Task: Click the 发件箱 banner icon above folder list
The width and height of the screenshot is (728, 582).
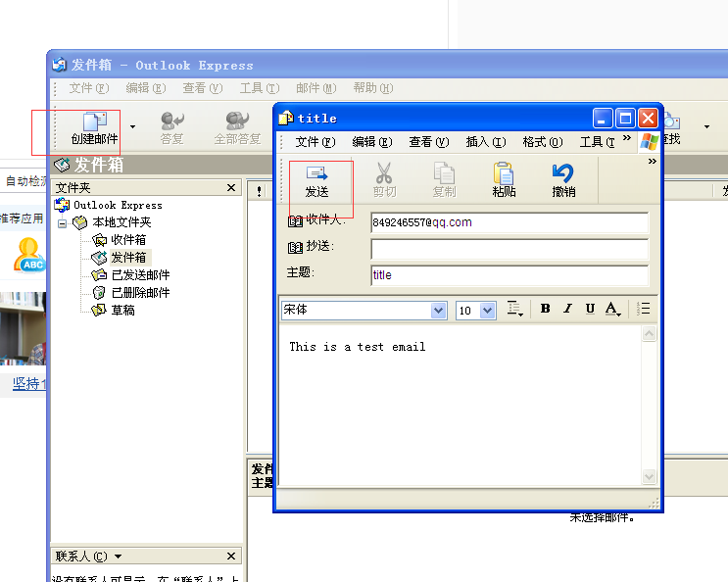Action: point(62,165)
